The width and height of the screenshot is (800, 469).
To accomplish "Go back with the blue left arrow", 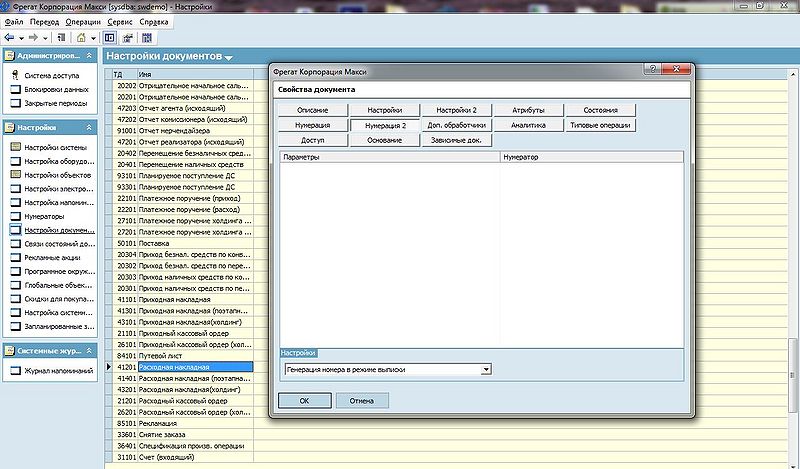I will point(9,38).
